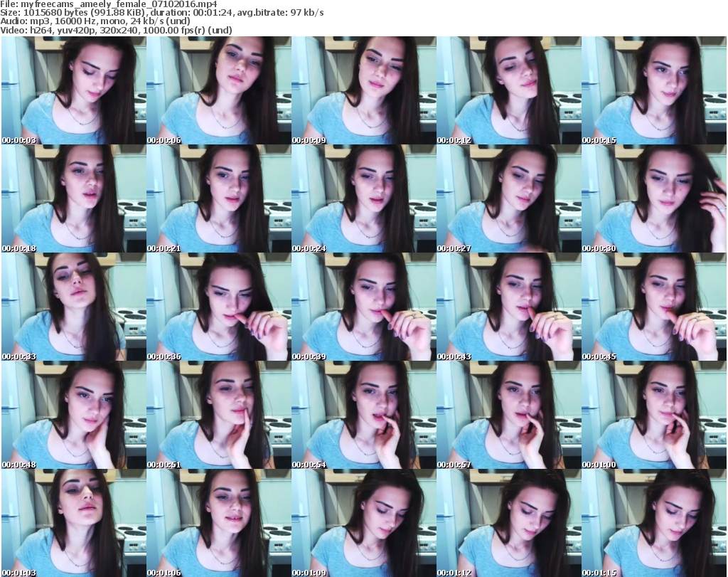The image size is (728, 577).
Task: Click the frame timestamped 00:00:36
Action: (x=219, y=307)
